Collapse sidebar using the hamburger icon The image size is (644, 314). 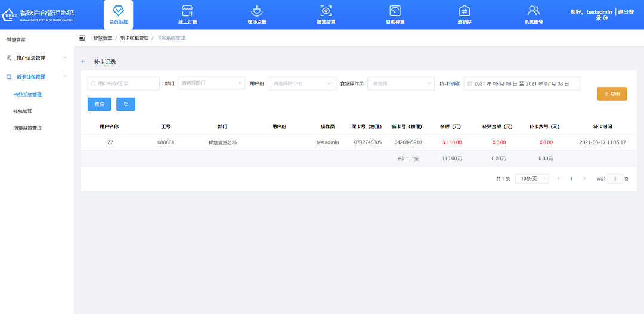pyautogui.click(x=82, y=38)
